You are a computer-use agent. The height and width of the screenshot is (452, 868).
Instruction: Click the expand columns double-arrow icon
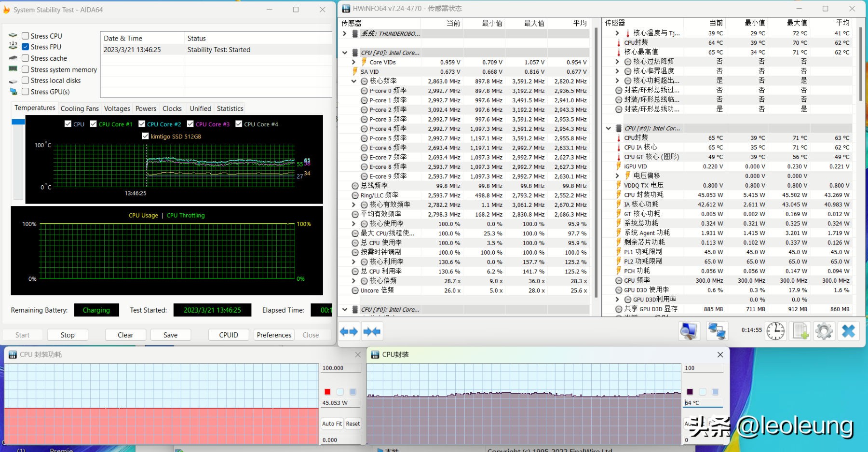(x=349, y=331)
